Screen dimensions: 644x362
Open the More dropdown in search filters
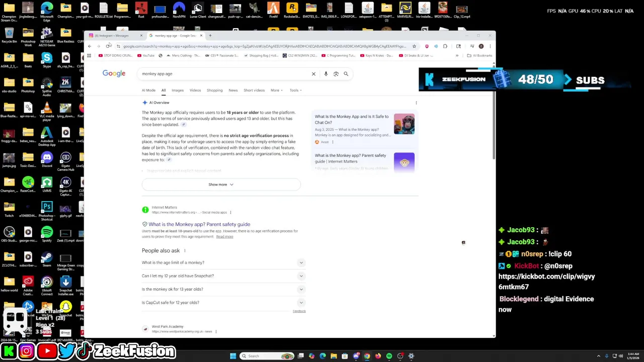[x=276, y=90]
